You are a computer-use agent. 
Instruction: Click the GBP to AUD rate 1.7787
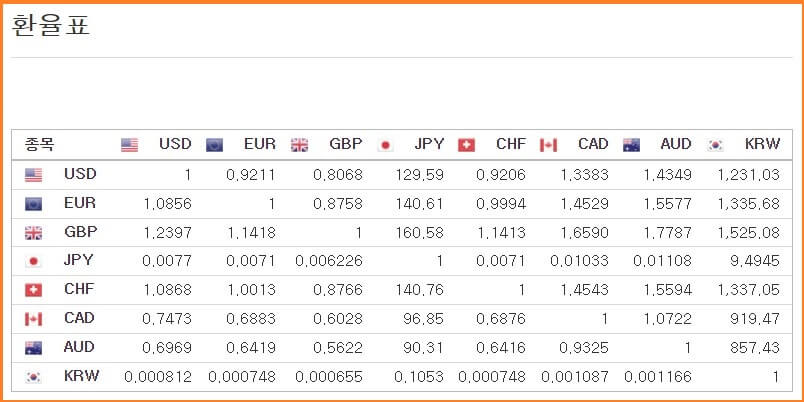pyautogui.click(x=668, y=233)
